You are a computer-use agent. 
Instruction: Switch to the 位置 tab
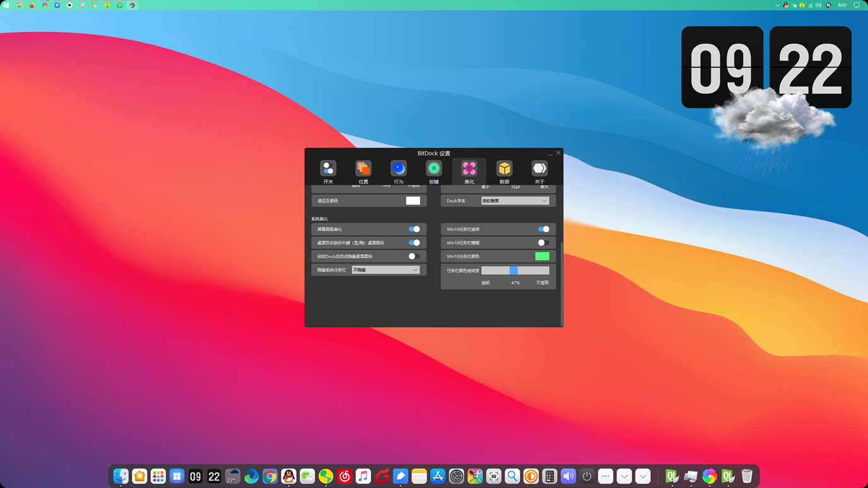point(363,171)
